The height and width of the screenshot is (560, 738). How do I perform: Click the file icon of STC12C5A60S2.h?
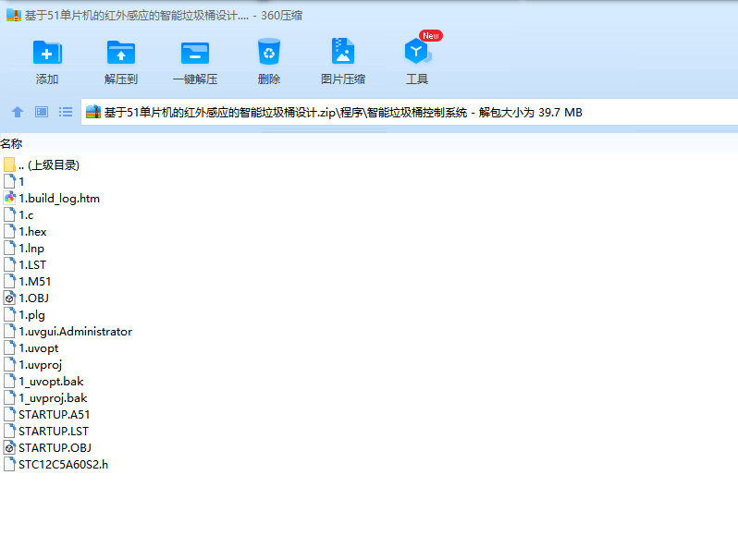coord(10,465)
